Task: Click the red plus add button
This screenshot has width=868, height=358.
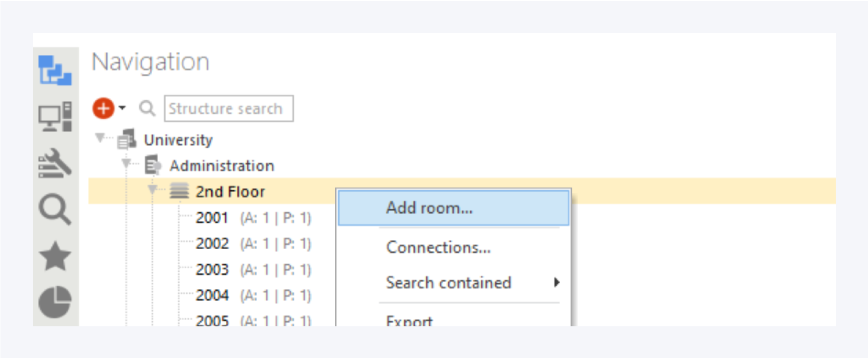Action: [103, 108]
